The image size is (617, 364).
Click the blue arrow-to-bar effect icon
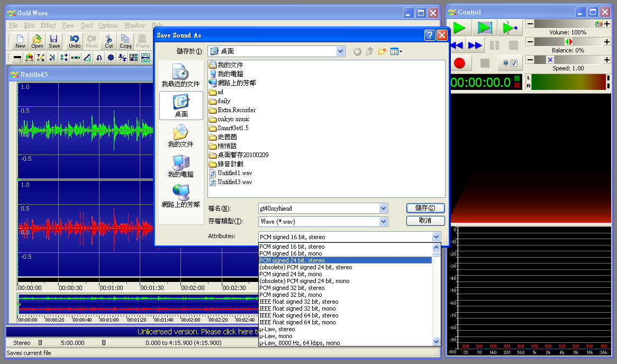click(52, 58)
